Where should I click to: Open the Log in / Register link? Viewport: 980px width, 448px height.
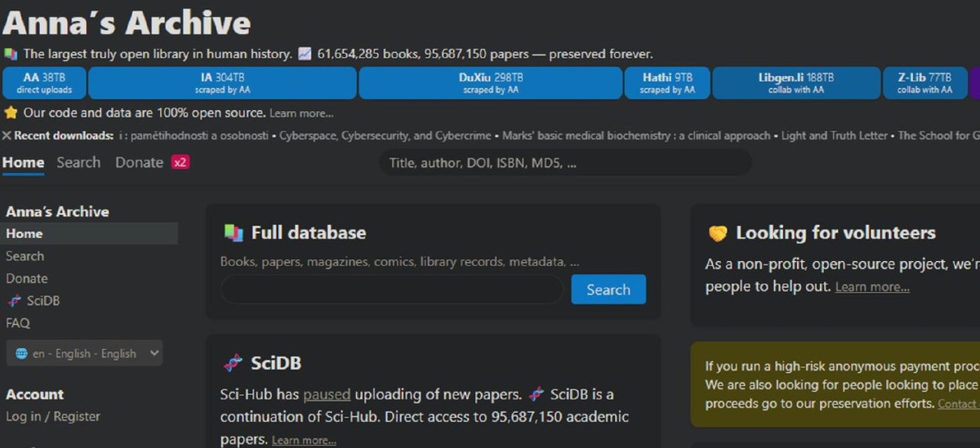[53, 416]
